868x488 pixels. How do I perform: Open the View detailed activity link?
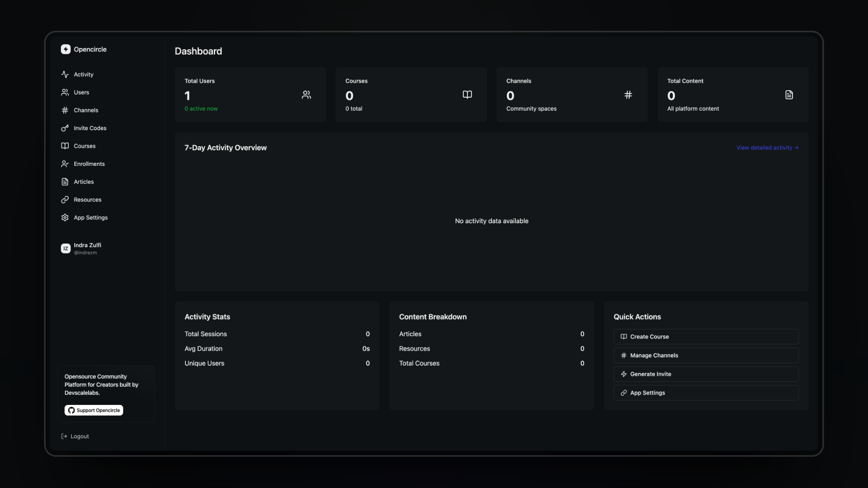(767, 147)
